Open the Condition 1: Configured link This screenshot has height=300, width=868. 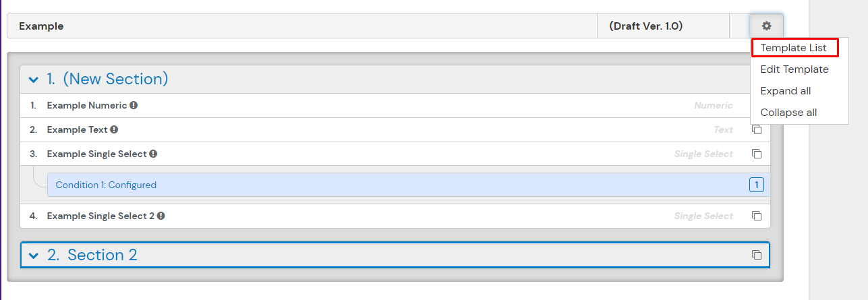coord(106,185)
